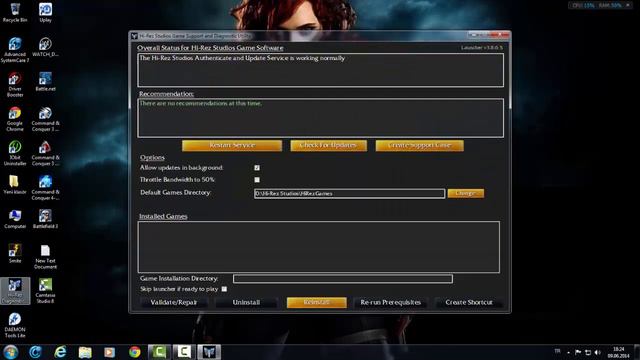Click the Create Shortcut button
This screenshot has height=360, width=640.
(x=469, y=302)
